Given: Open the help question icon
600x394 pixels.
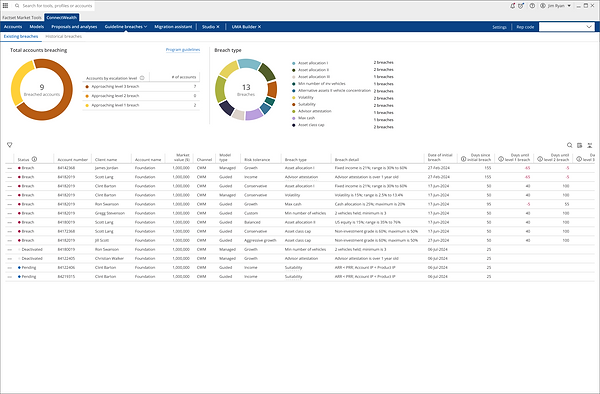Looking at the screenshot, I should [x=532, y=6].
